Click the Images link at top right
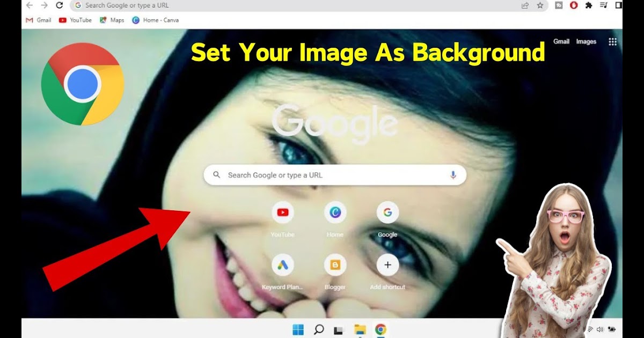This screenshot has width=644, height=338. pyautogui.click(x=586, y=41)
